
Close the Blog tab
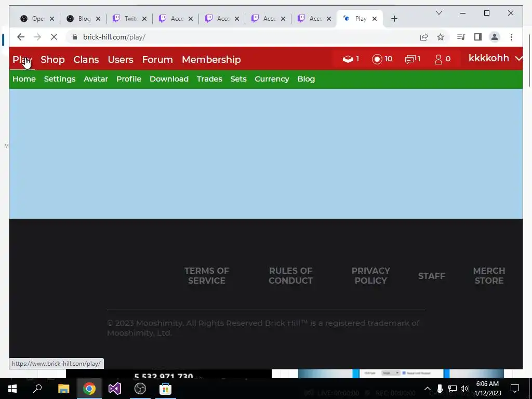point(98,19)
